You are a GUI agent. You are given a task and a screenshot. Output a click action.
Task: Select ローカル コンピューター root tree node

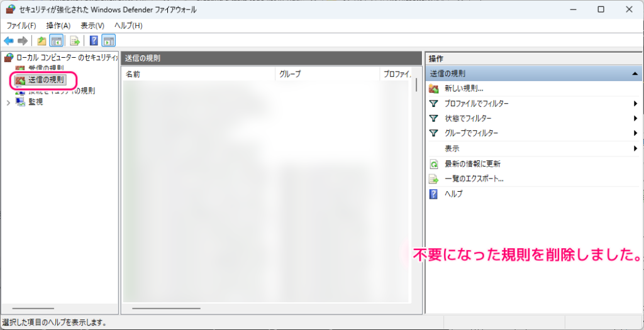(x=60, y=57)
